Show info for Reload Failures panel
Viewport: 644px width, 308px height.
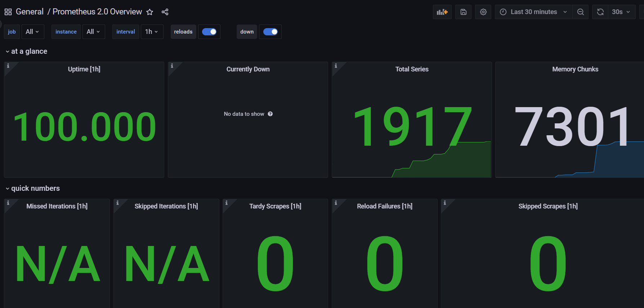click(336, 203)
